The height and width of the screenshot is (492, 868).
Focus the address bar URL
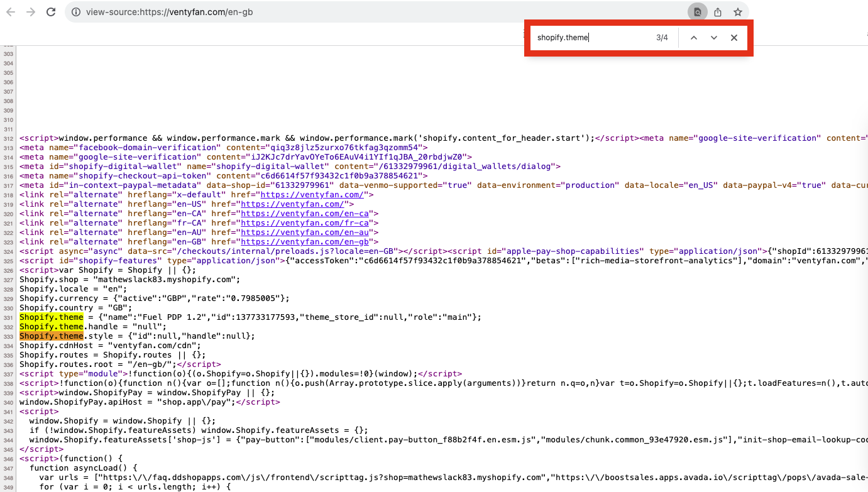(170, 12)
